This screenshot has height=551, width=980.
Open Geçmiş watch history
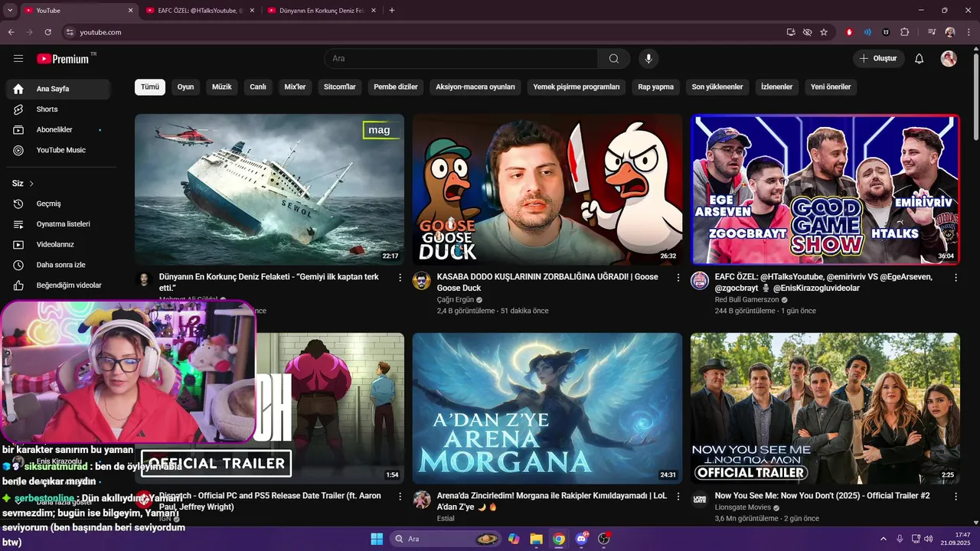[58, 204]
